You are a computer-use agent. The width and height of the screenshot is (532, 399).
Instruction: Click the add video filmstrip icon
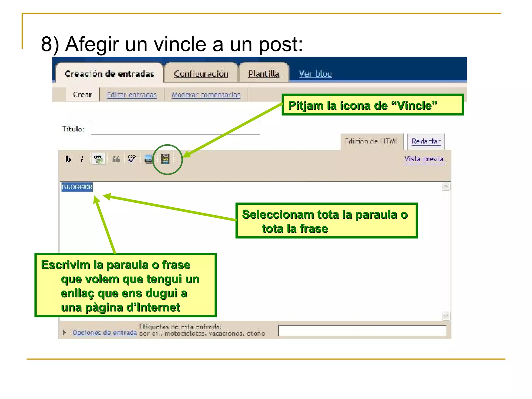[x=165, y=159]
